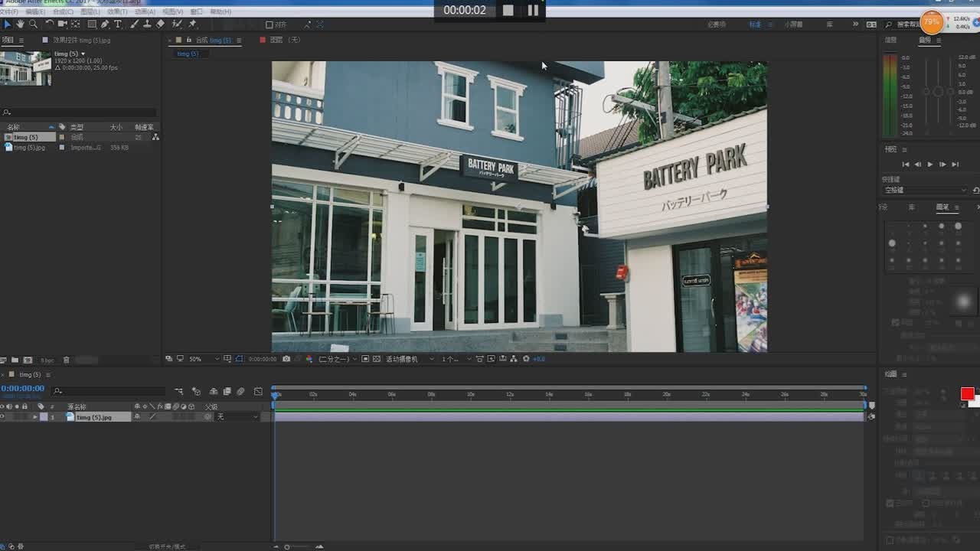Image resolution: width=980 pixels, height=551 pixels.
Task: Select the Brush tool
Action: coord(134,24)
